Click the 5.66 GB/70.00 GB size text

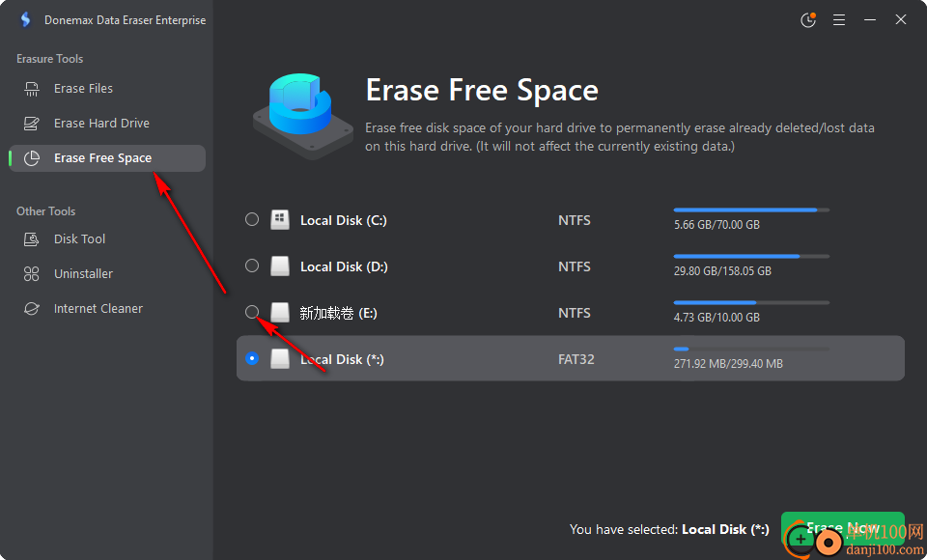(x=716, y=225)
